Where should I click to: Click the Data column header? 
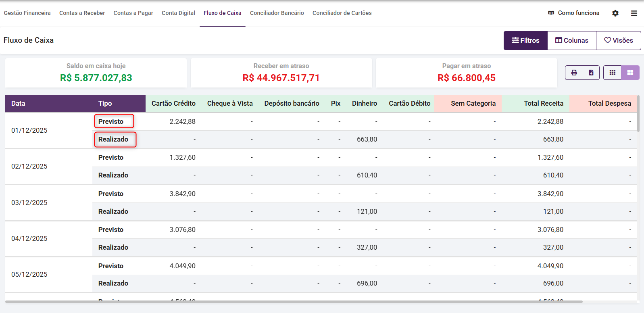coord(18,104)
